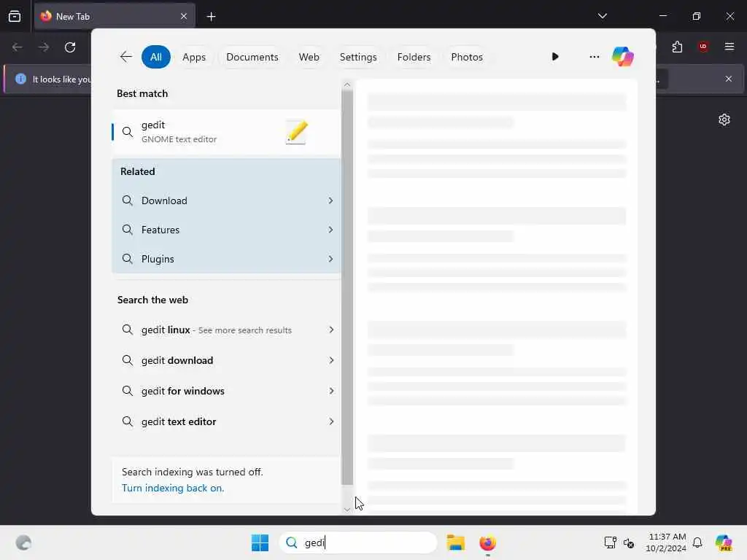Screen dimensions: 747x560
Task: Expand the gedit for windows chevron
Action: tap(331, 391)
